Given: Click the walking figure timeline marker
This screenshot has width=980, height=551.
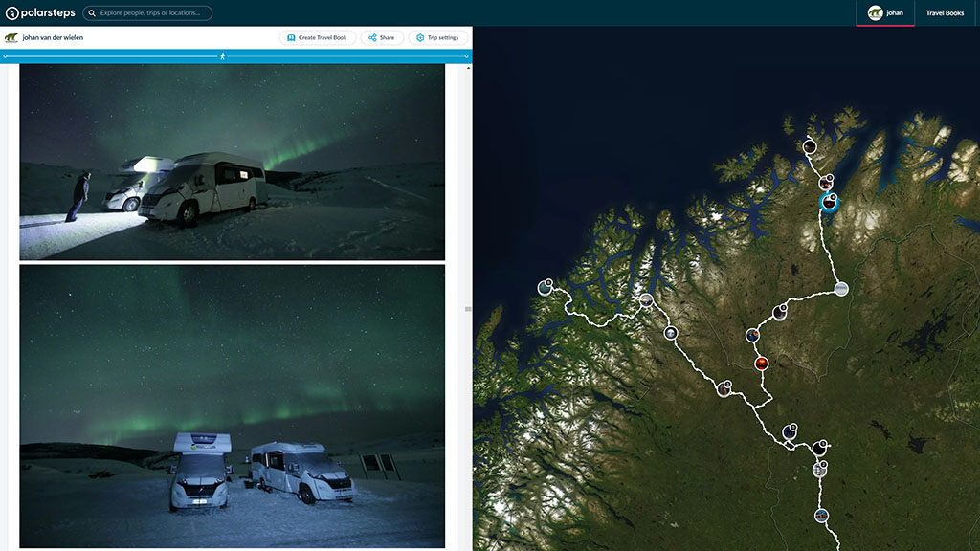Looking at the screenshot, I should [222, 56].
